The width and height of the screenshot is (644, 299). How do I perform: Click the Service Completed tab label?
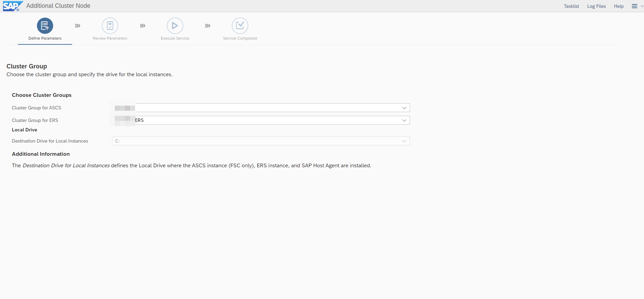[x=240, y=38]
